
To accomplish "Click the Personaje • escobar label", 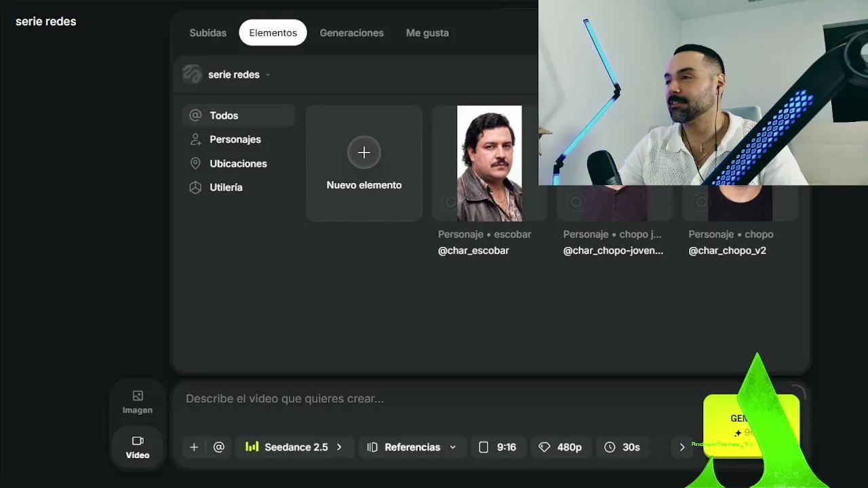I will (x=484, y=235).
